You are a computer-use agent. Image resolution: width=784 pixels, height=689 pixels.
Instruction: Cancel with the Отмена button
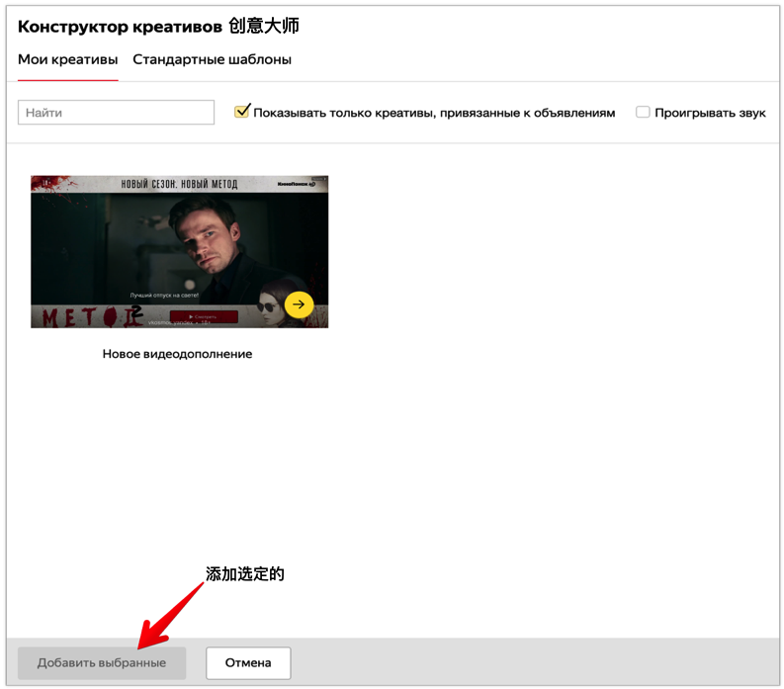[x=248, y=663]
